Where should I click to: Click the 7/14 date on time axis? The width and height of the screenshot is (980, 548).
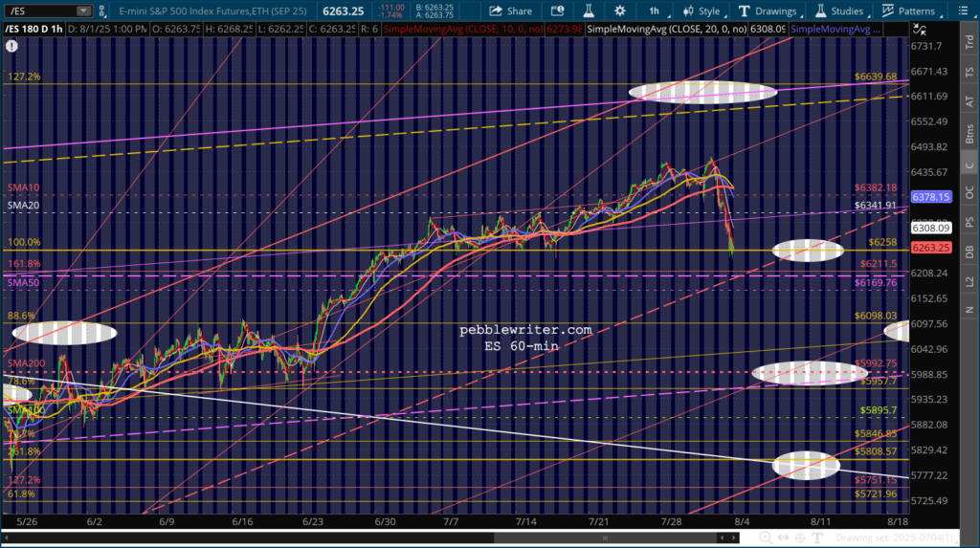click(526, 522)
